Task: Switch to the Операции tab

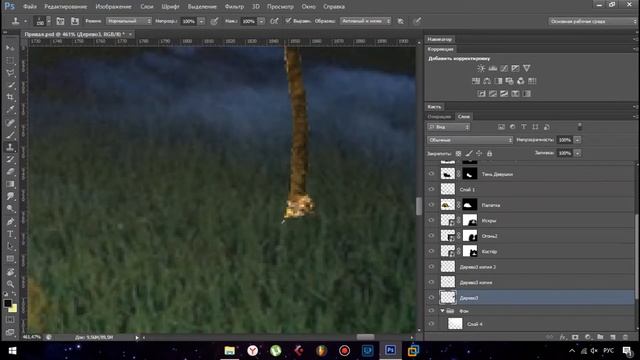Action: click(439, 116)
